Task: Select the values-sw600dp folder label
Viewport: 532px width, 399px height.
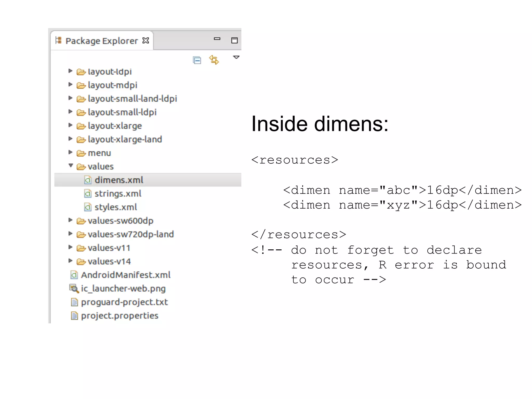Action: (121, 221)
